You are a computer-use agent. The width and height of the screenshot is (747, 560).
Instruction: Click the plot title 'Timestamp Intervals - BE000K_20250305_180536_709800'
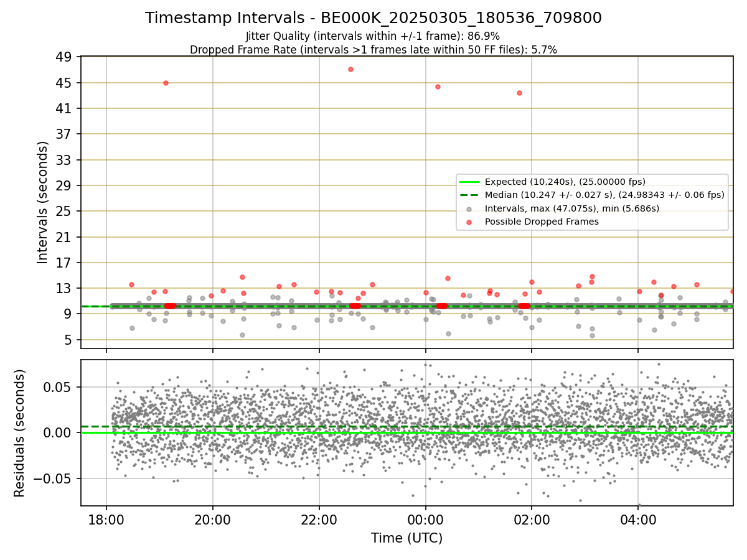pos(374,18)
